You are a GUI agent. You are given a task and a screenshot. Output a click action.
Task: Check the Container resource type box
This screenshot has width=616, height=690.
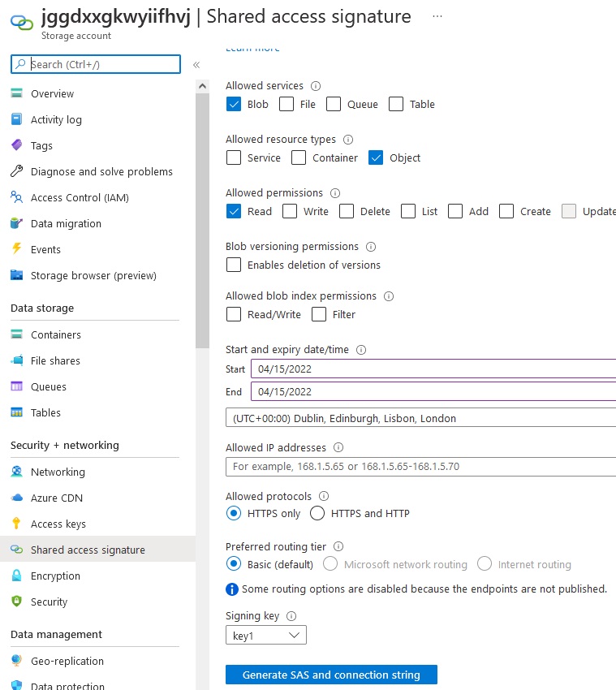(x=299, y=157)
